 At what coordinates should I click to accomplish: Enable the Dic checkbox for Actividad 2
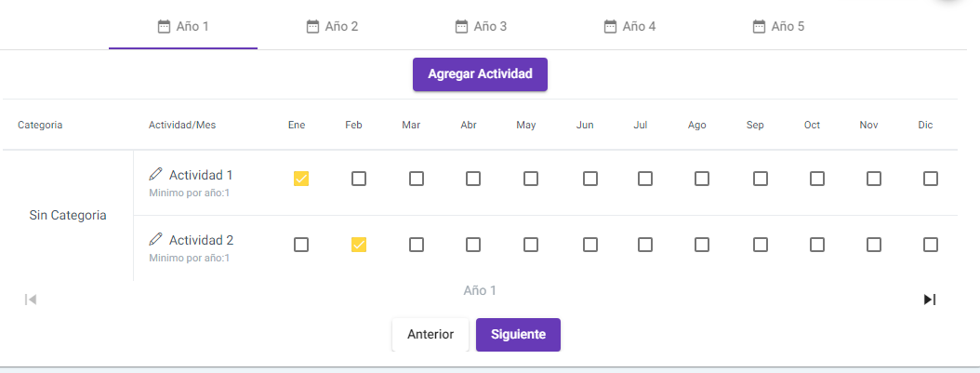[931, 245]
